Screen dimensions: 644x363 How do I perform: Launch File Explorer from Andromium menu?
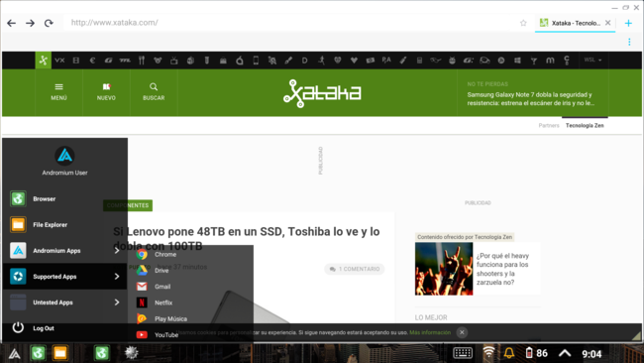64,225
